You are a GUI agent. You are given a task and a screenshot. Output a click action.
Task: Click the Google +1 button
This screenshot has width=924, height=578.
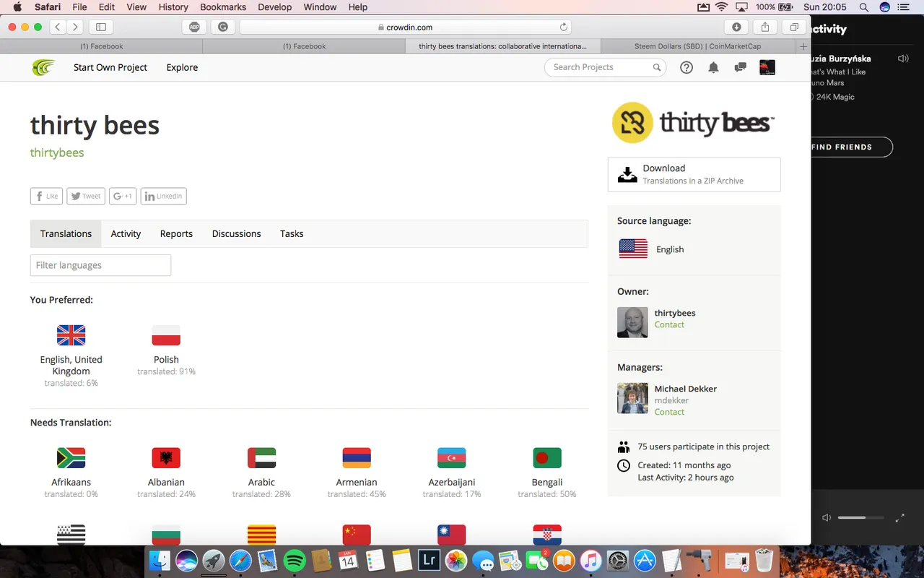coord(123,196)
